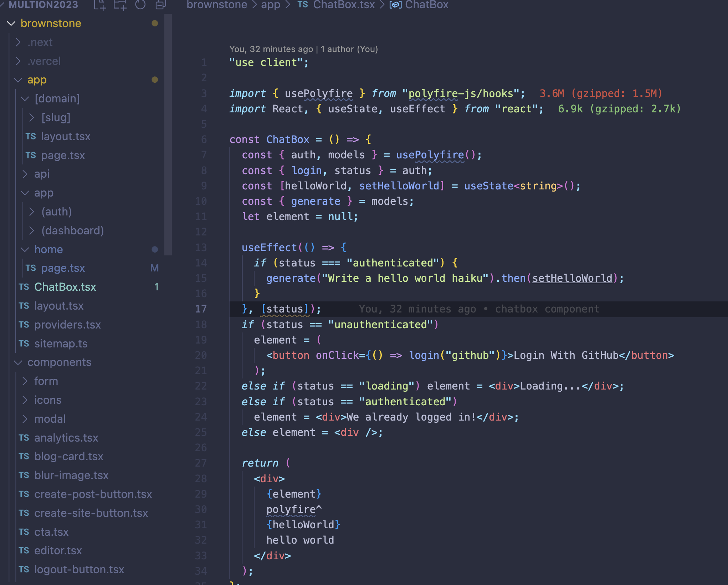Collapse the components folder
Image resolution: width=728 pixels, height=585 pixels.
18,362
